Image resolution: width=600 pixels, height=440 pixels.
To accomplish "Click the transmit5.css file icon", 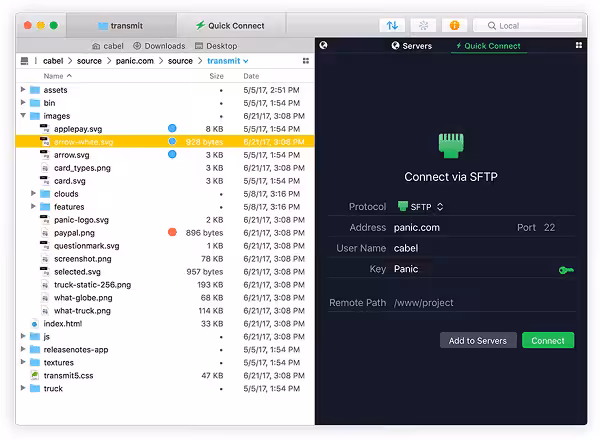I will coord(34,375).
